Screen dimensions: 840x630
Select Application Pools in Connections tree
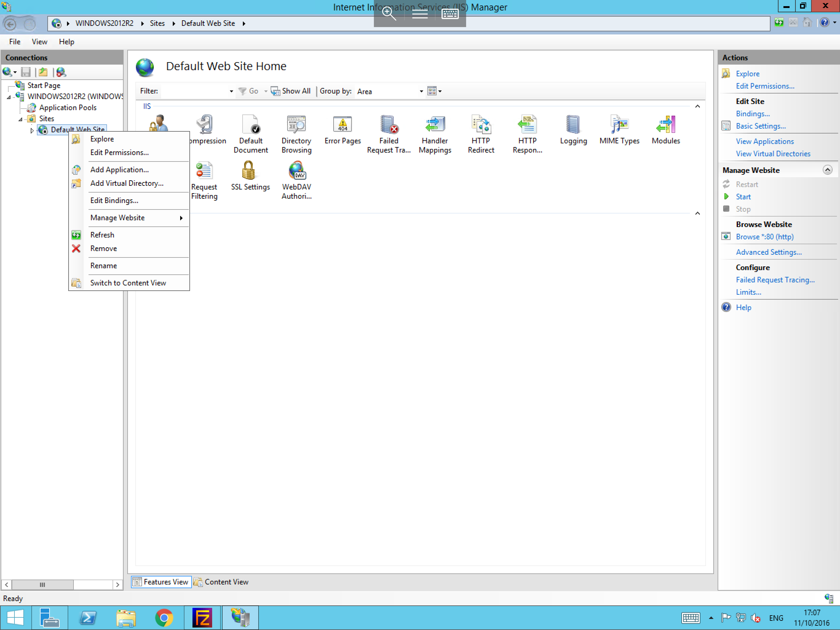[x=68, y=108]
